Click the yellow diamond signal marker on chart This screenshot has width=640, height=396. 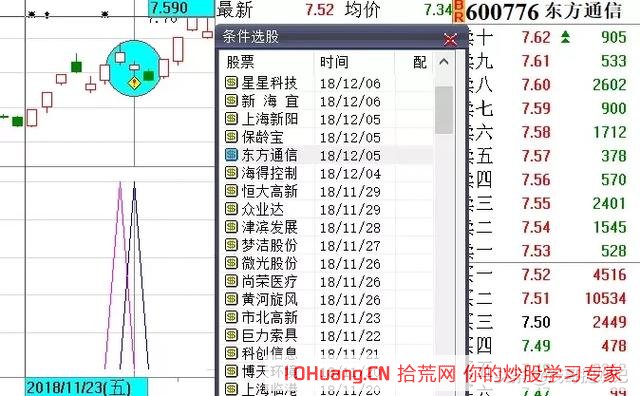tap(134, 83)
